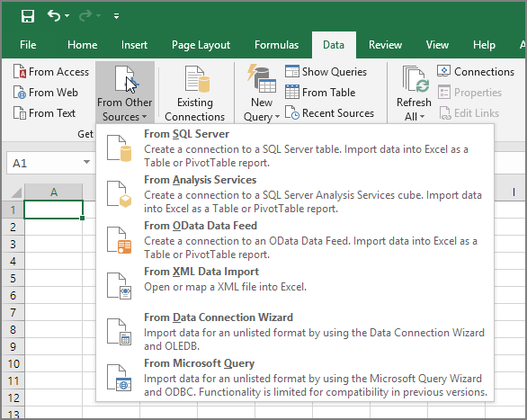
Task: Click the Undo arrow icon
Action: click(54, 16)
